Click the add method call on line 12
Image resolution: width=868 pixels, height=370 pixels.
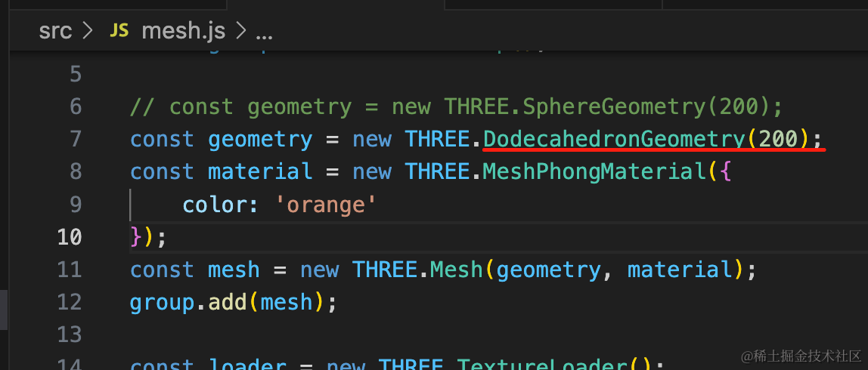click(227, 303)
